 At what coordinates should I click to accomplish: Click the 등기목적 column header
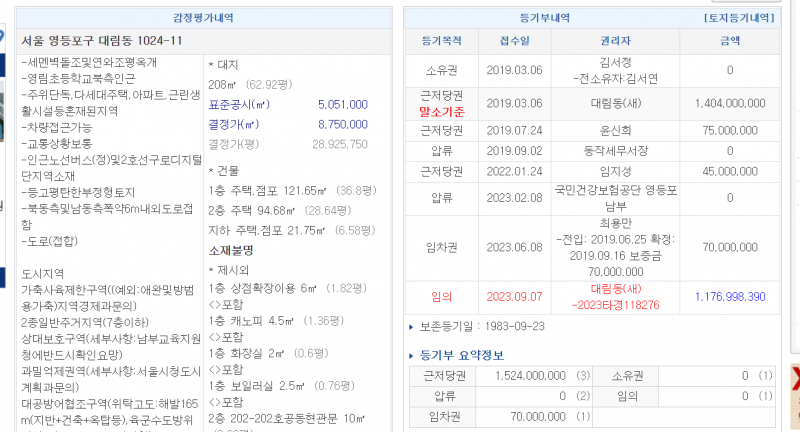point(441,41)
